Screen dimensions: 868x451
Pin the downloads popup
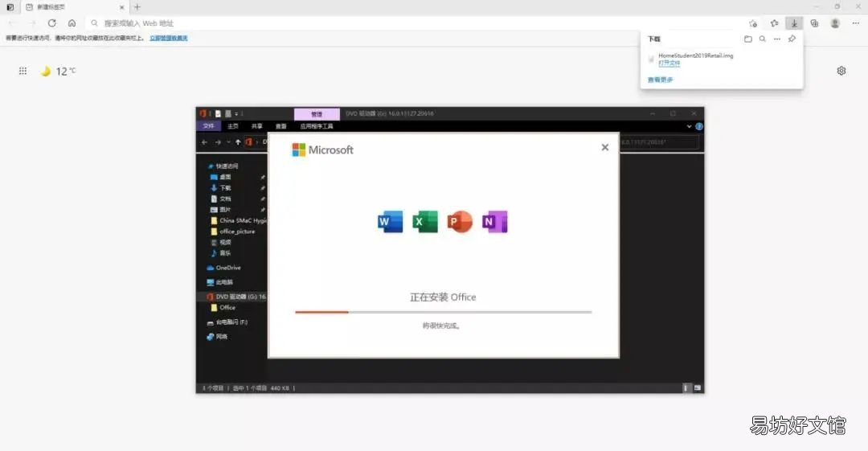(792, 39)
